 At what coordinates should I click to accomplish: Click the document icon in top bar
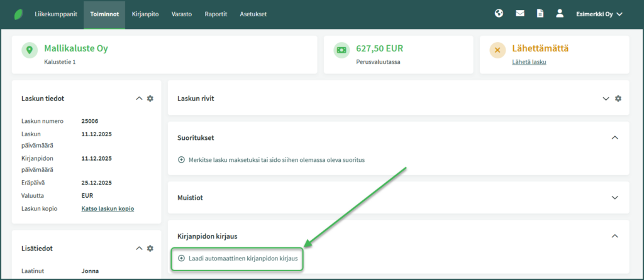(x=540, y=13)
